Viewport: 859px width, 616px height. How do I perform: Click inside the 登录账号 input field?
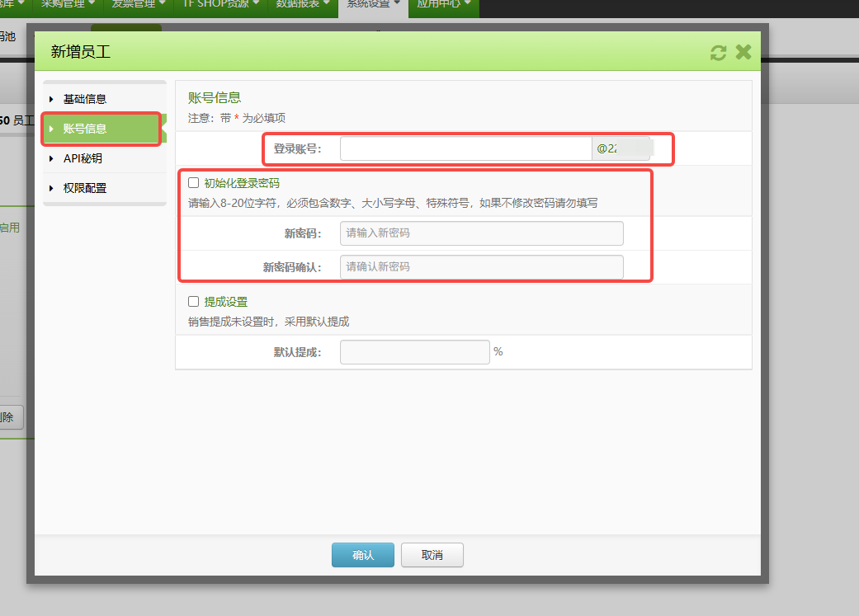[x=462, y=148]
